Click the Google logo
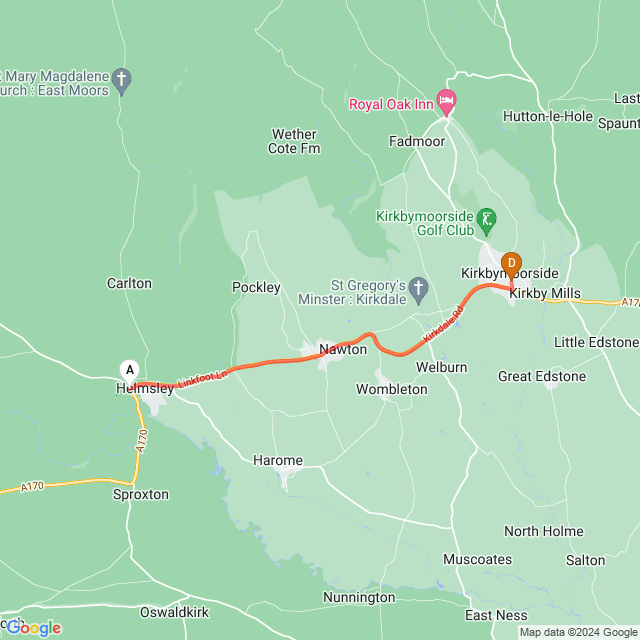The height and width of the screenshot is (640, 640). pyautogui.click(x=34, y=628)
